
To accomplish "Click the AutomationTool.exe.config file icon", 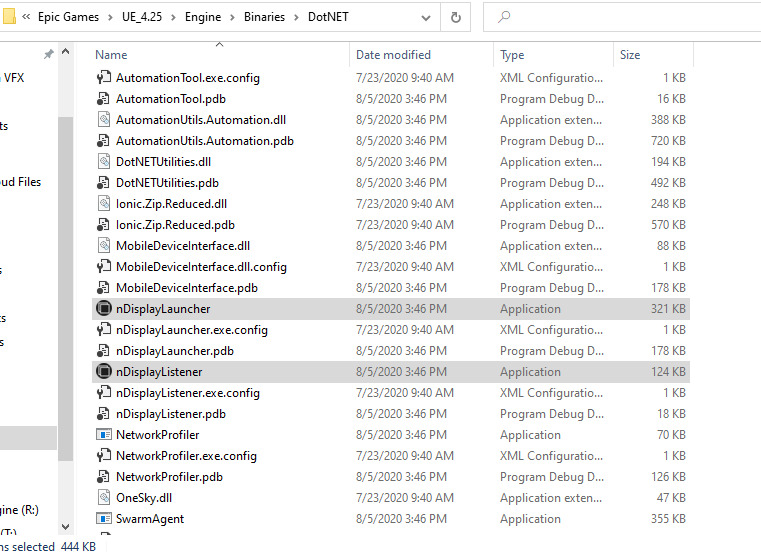I will (103, 78).
